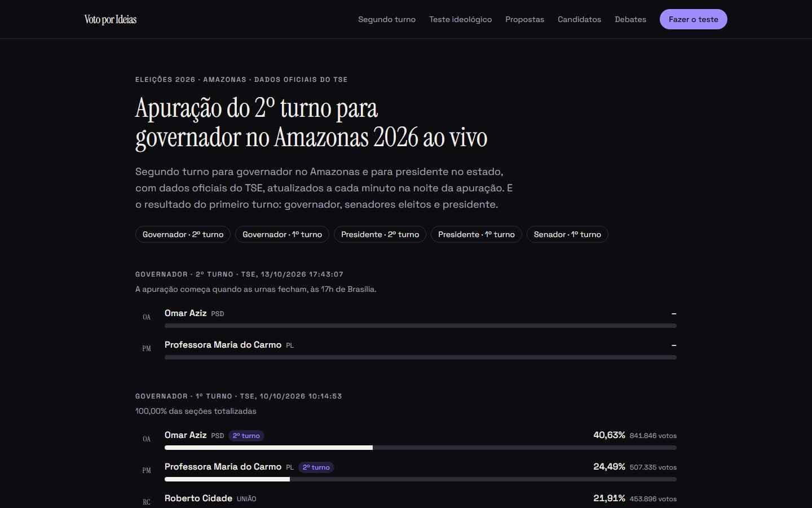Click Omar Aziz's 40,63% first-round vote bar

pos(421,448)
